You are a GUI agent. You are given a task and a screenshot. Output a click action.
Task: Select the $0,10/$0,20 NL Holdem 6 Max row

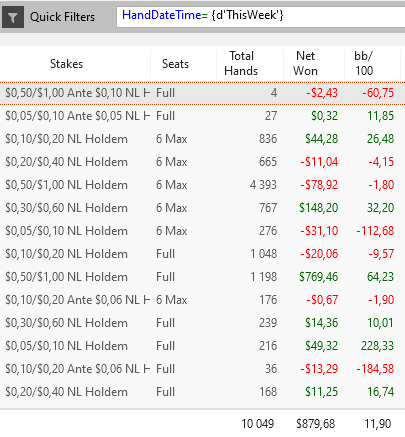click(x=202, y=139)
